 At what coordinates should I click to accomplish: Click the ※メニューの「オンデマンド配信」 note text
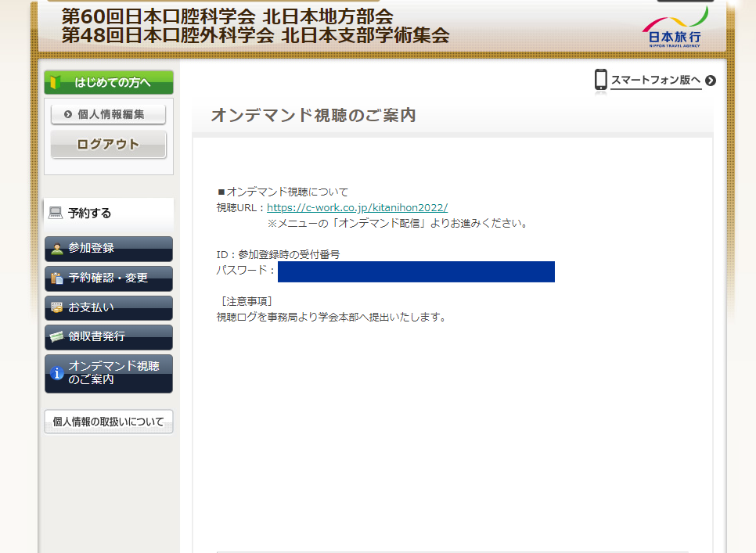tap(398, 224)
